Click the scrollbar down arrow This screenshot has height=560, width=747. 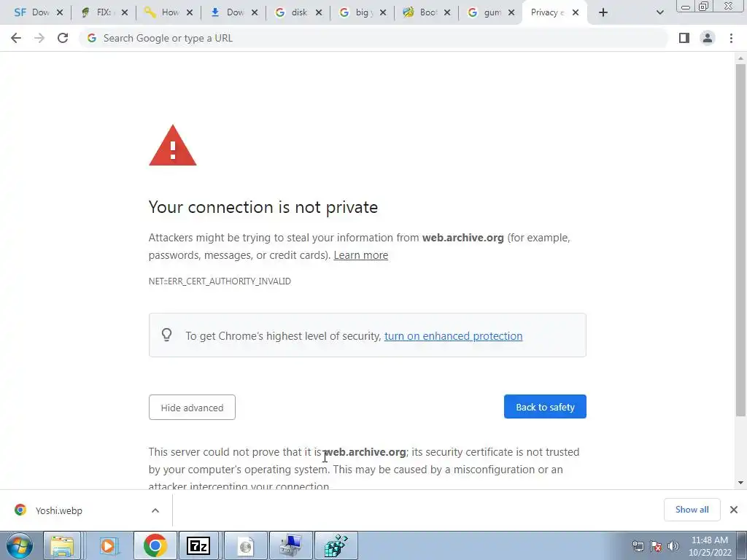click(740, 483)
